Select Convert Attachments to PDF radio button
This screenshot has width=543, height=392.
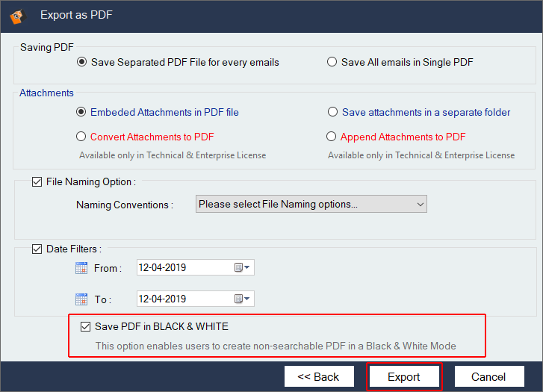[81, 137]
